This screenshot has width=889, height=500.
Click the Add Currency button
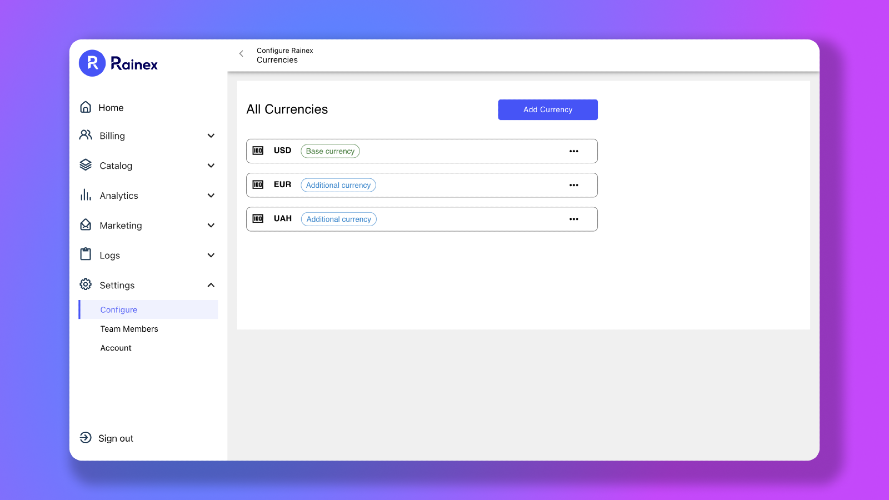coord(548,109)
